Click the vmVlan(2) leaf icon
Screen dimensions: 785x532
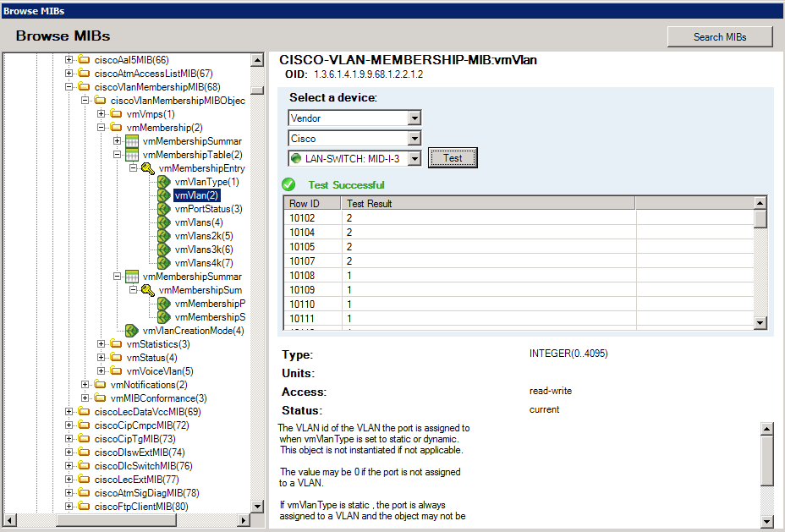(x=164, y=195)
